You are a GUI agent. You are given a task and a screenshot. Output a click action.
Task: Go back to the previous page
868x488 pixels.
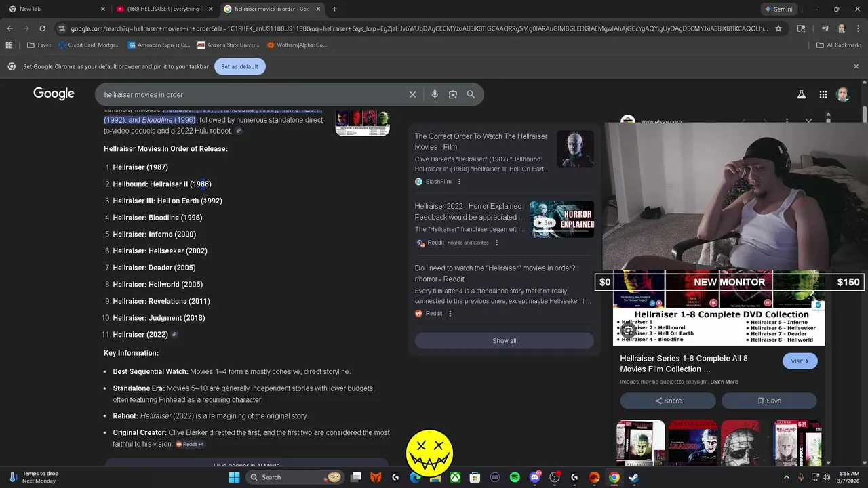pos(9,28)
